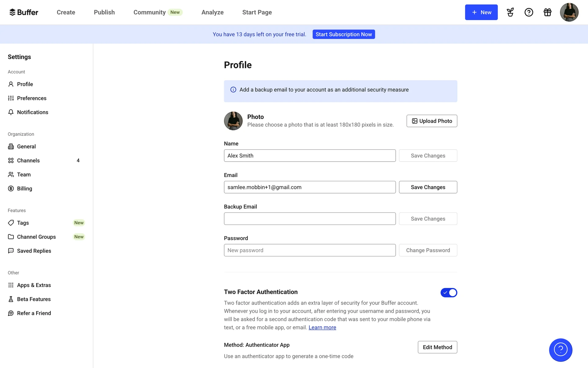This screenshot has width=588, height=368.
Task: Follow the Learn more link
Action: coord(322,328)
